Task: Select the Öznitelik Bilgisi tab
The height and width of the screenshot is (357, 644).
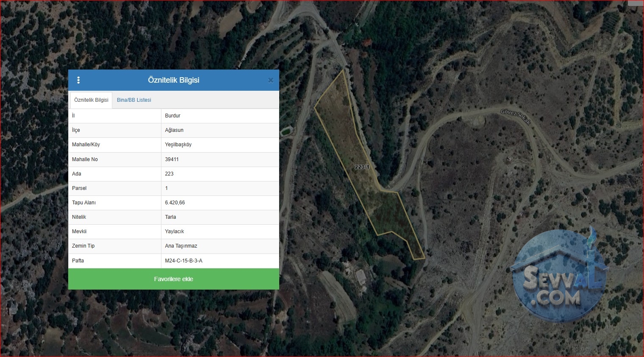Action: point(91,100)
